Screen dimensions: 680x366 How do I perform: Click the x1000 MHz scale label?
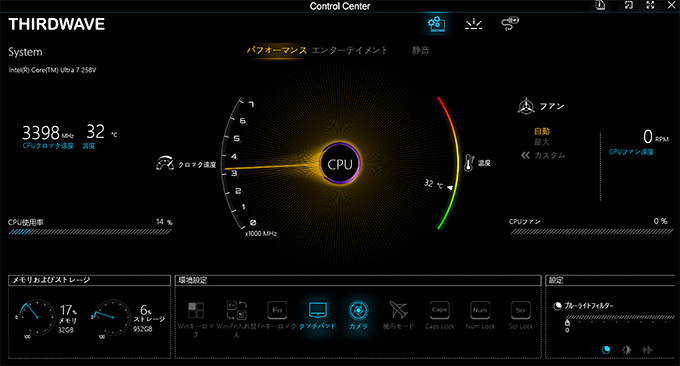pyautogui.click(x=261, y=234)
